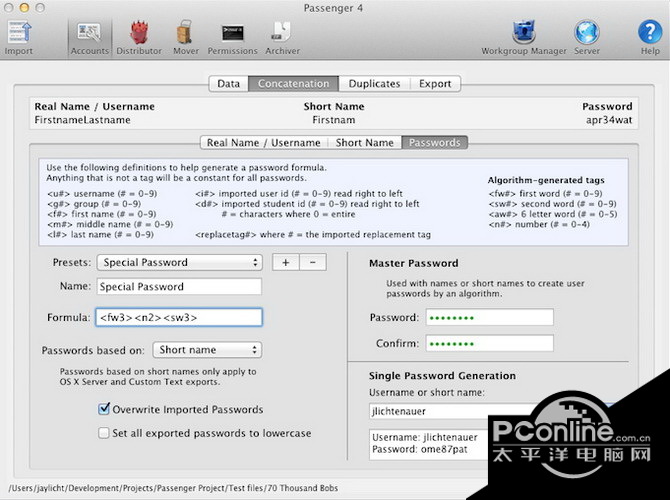Uncheck Overwrite Imported Passwords
This screenshot has height=500, width=670.
103,409
